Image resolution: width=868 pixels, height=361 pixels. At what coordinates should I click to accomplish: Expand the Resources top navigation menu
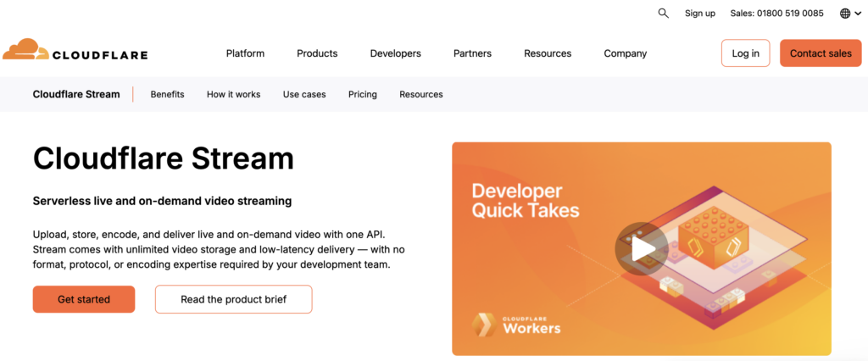click(548, 53)
